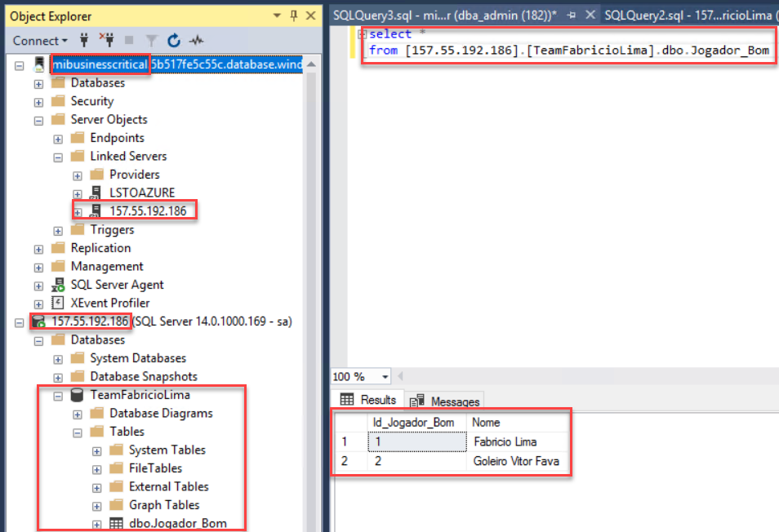
Task: Select the TeamFabricioLima database node
Action: point(140,395)
